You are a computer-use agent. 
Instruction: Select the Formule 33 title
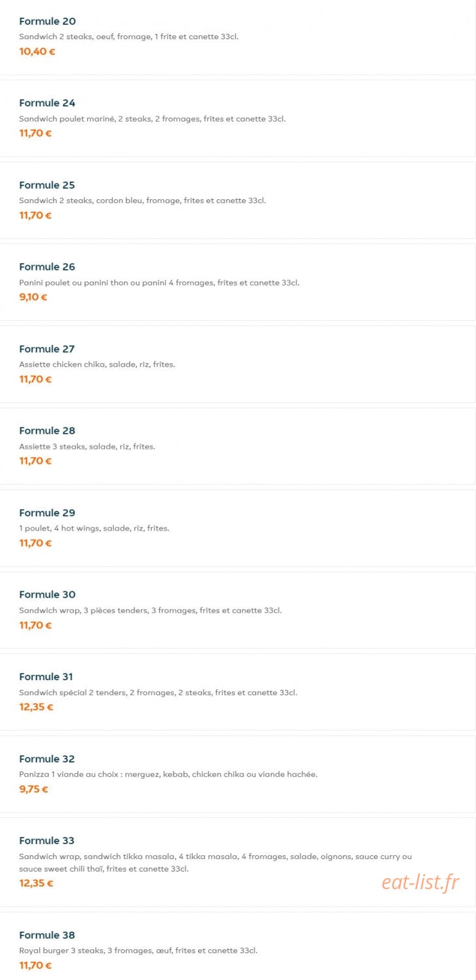click(x=47, y=841)
